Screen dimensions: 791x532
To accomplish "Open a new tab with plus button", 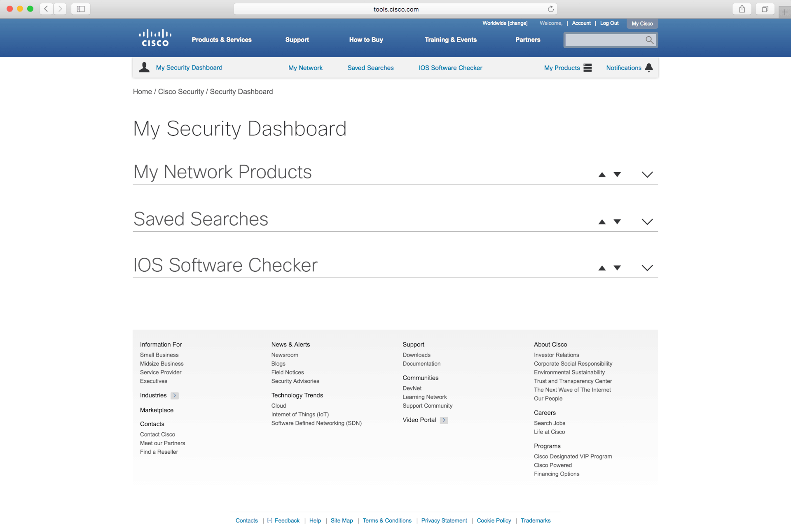I will [x=785, y=12].
